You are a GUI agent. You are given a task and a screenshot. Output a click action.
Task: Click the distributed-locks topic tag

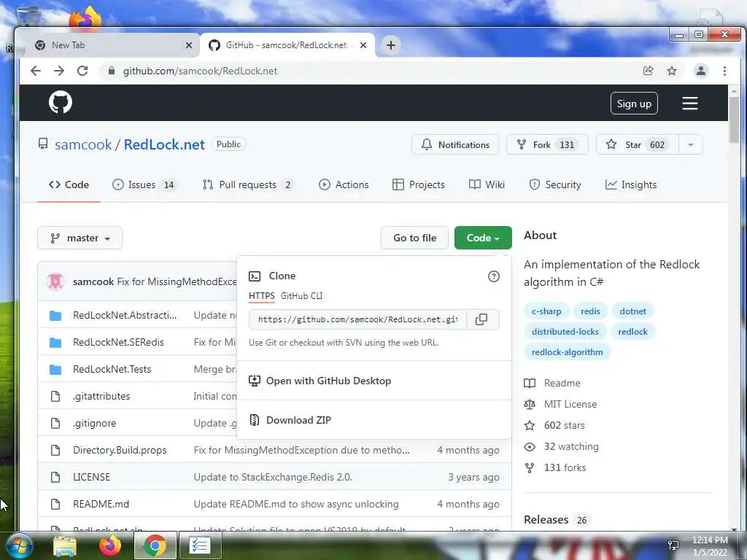click(565, 332)
